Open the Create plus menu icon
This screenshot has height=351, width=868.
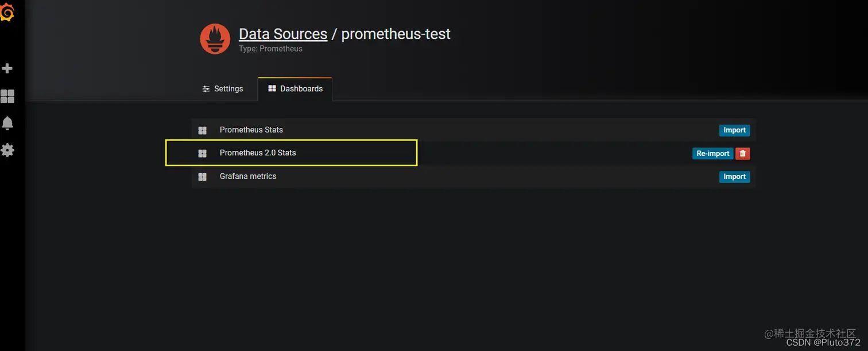coord(7,69)
